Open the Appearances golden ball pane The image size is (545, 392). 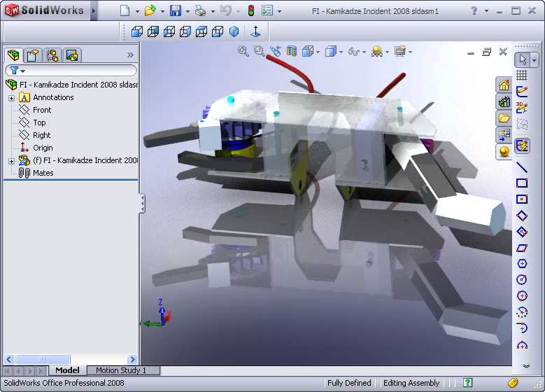(x=504, y=151)
